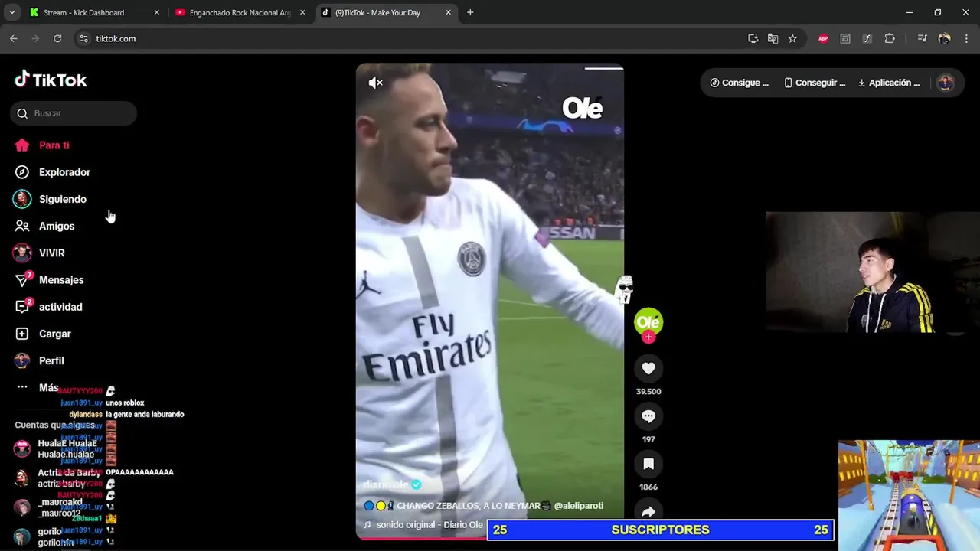This screenshot has height=551, width=980.
Task: Open the profile avatar in TikTok header
Action: 946,83
